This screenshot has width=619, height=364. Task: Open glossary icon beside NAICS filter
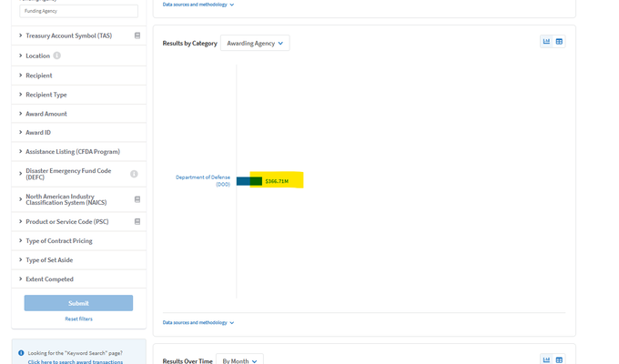[x=137, y=199]
